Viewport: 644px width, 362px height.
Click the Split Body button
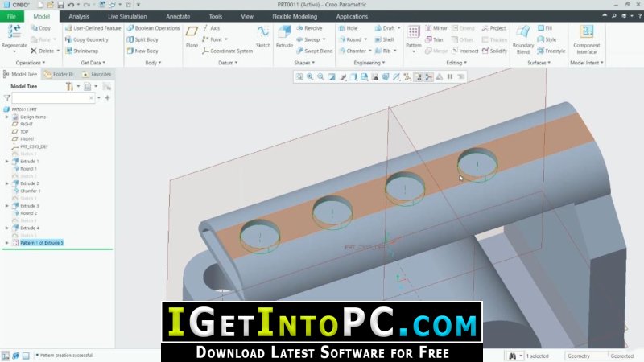[x=142, y=39]
